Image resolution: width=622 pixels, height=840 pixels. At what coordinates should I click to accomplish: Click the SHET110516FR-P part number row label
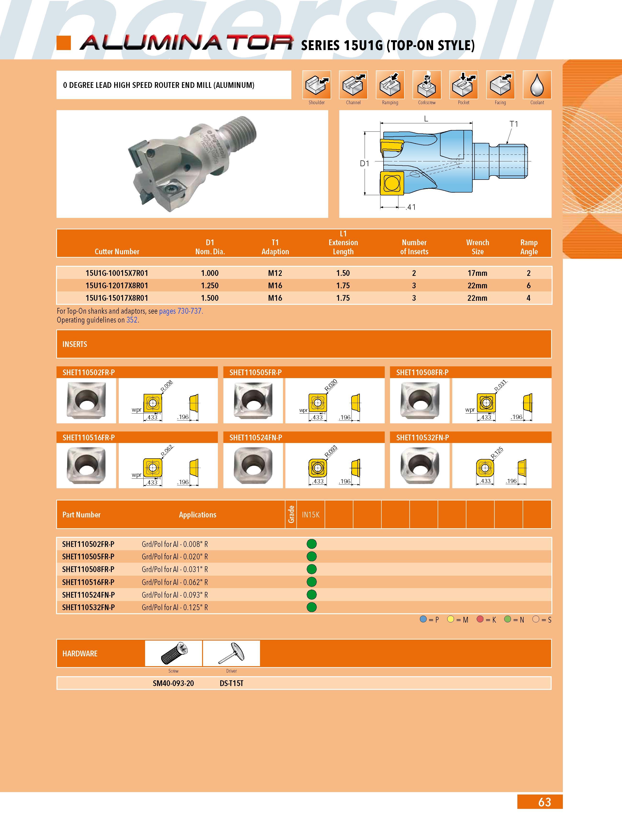[89, 582]
